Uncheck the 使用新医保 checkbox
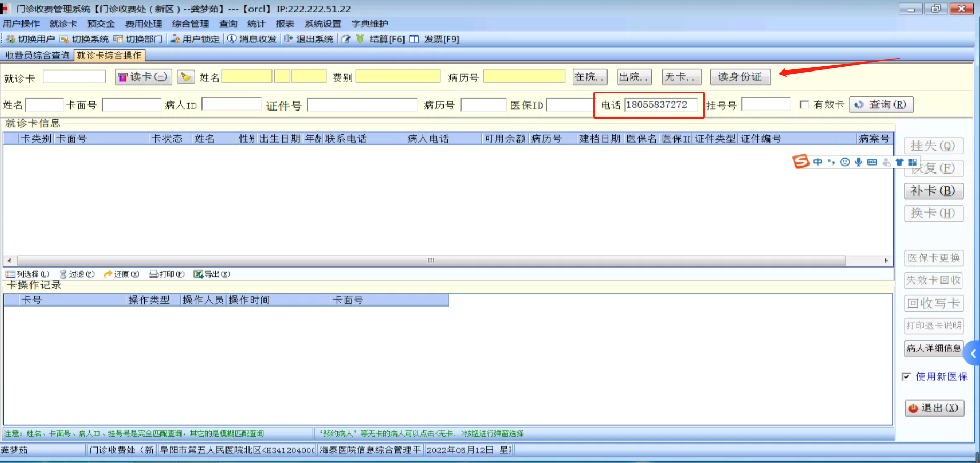This screenshot has width=980, height=463. (x=906, y=376)
